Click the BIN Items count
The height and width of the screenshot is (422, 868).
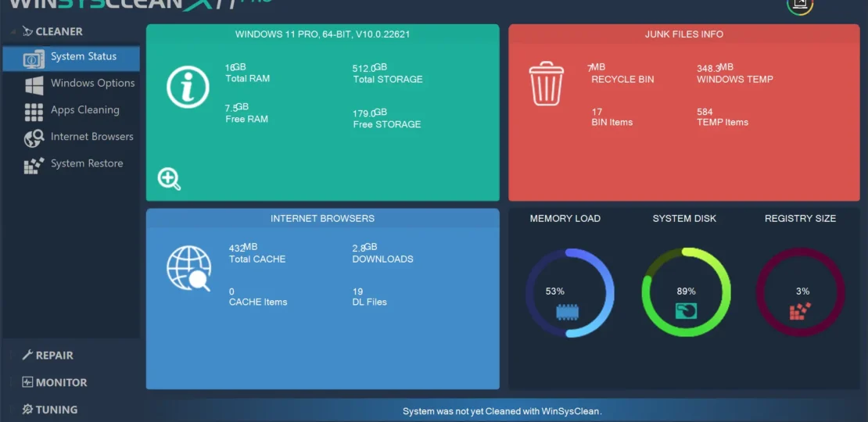click(597, 112)
